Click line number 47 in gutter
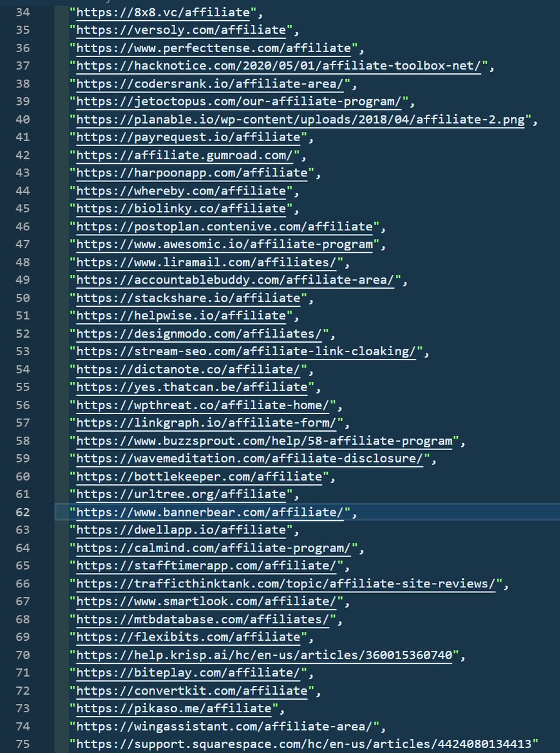 point(23,244)
